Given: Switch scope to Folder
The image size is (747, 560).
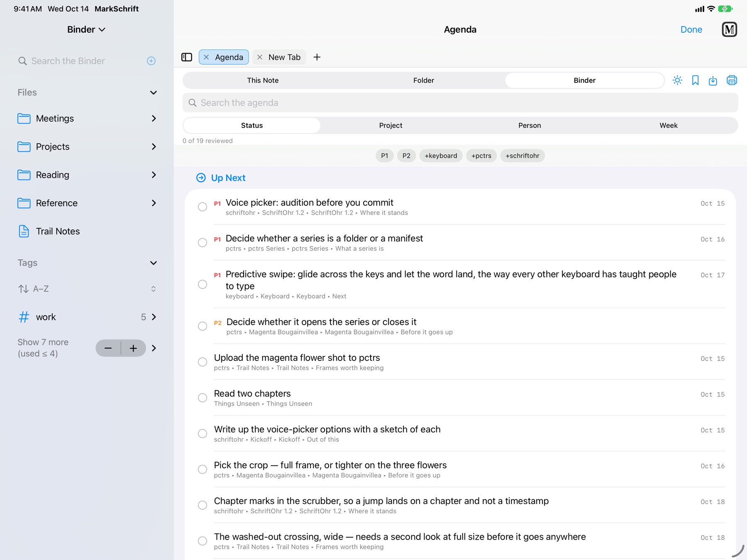Looking at the screenshot, I should (x=424, y=80).
